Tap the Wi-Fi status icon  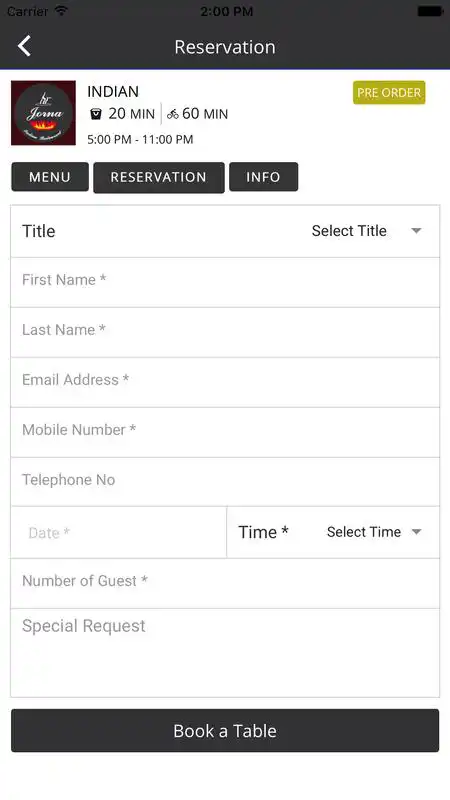pos(62,11)
